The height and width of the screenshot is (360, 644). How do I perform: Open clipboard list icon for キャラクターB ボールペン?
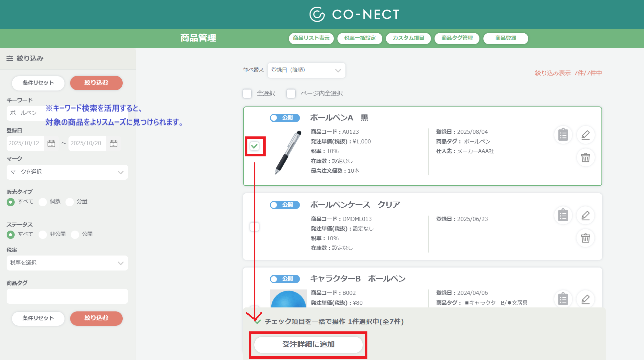tap(563, 299)
